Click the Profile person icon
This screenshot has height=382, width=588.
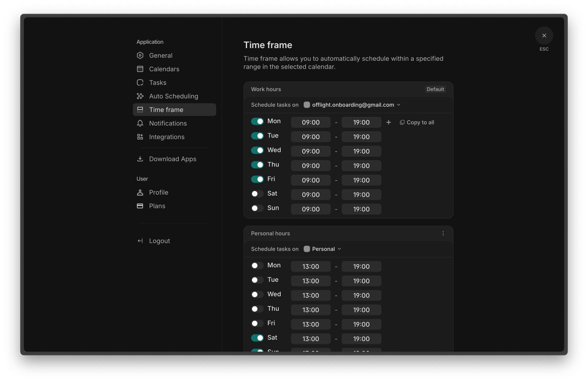[140, 192]
